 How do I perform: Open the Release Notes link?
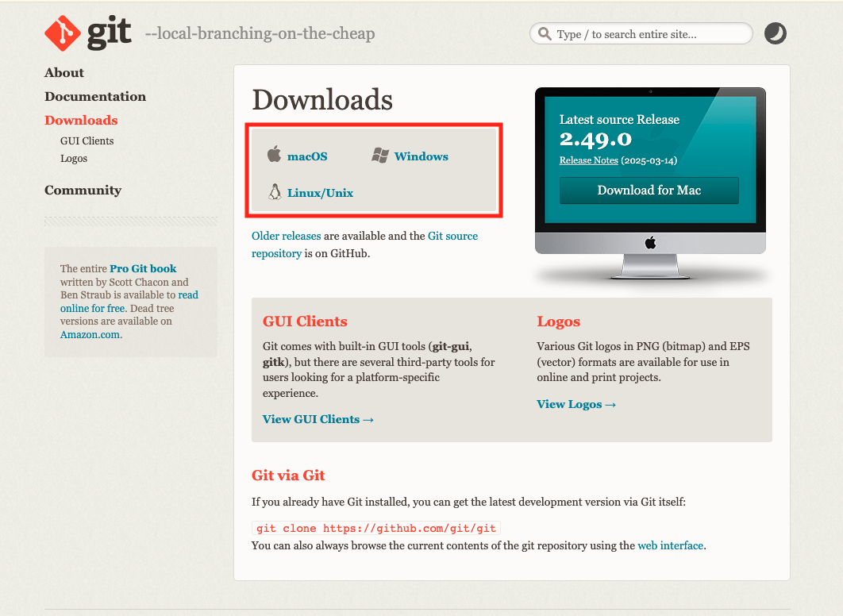(x=588, y=160)
